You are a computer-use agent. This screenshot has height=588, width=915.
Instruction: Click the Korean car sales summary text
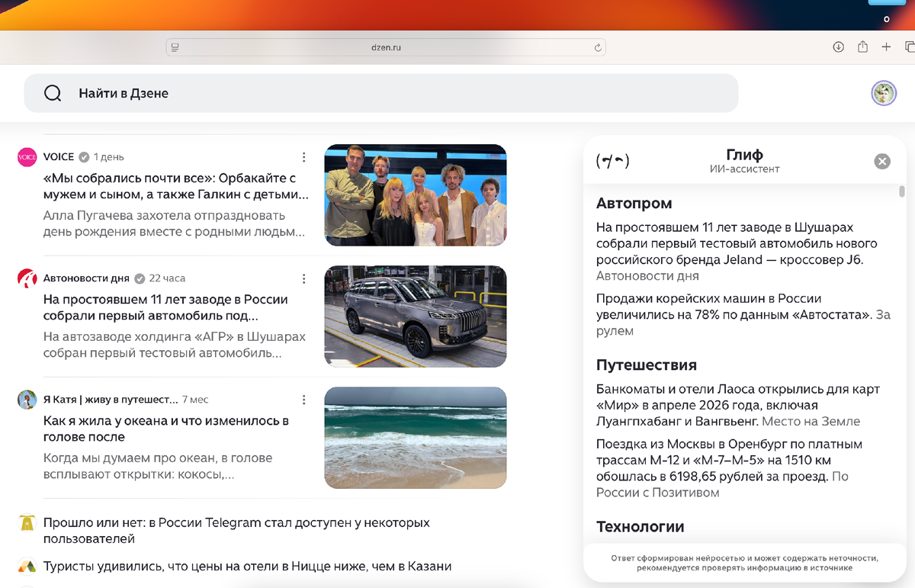point(734,307)
